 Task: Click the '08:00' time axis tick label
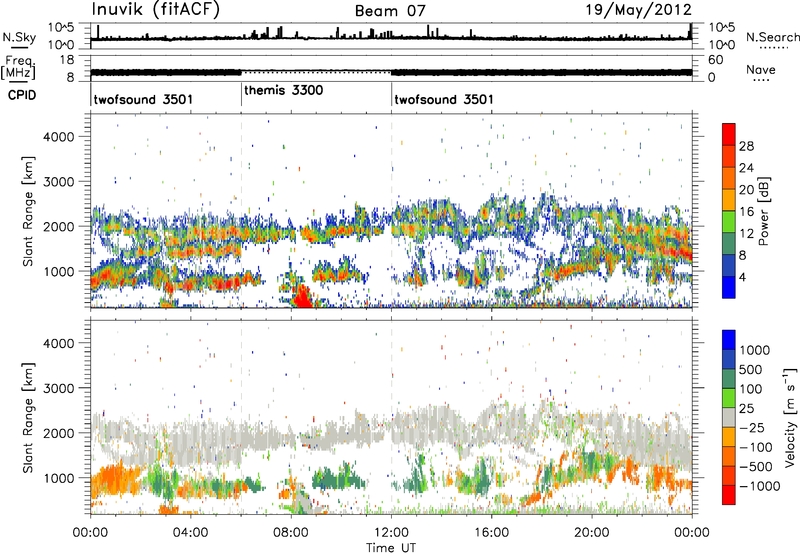pos(291,533)
